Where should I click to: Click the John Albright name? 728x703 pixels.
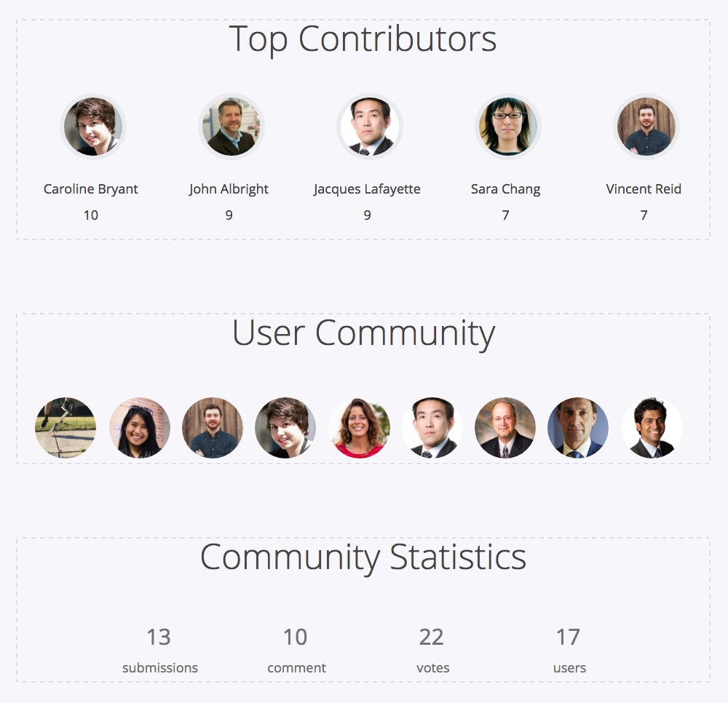point(229,189)
